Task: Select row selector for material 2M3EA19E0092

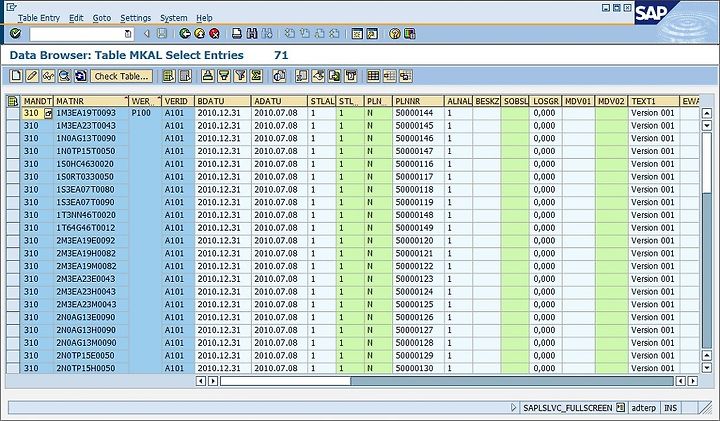Action: [13, 241]
